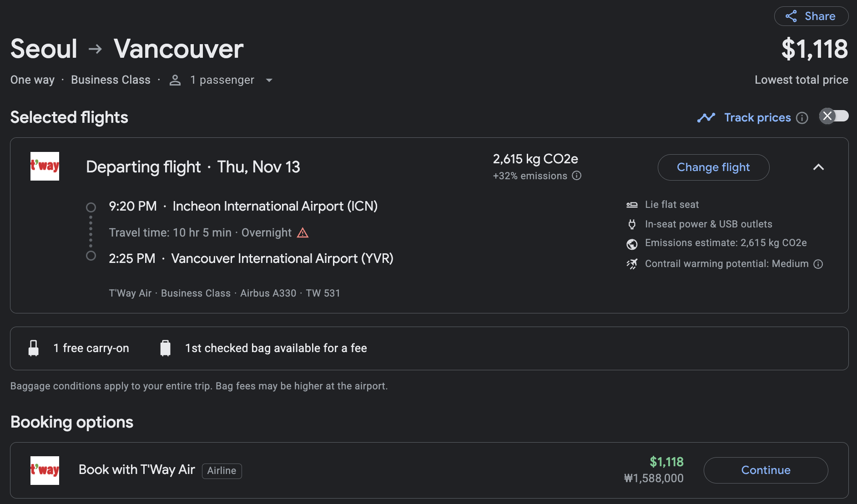This screenshot has height=504, width=857.
Task: Open Track prices info icon
Action: click(802, 118)
